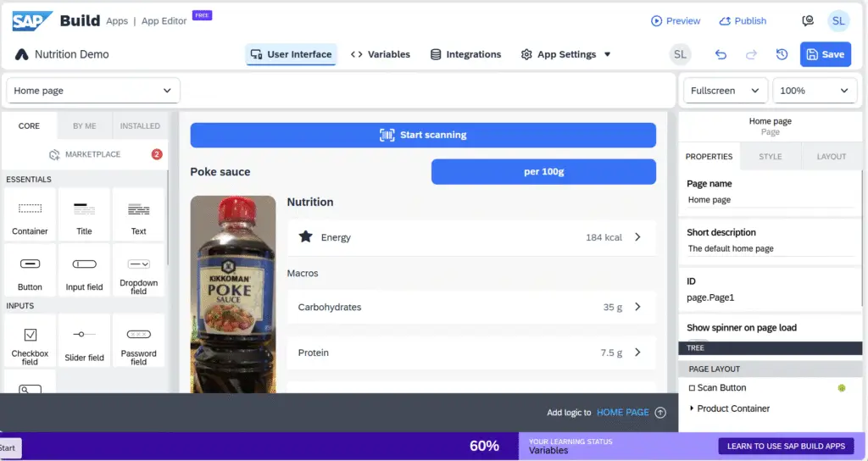This screenshot has height=461, width=868.
Task: Expand the Product Container tree node
Action: 691,408
